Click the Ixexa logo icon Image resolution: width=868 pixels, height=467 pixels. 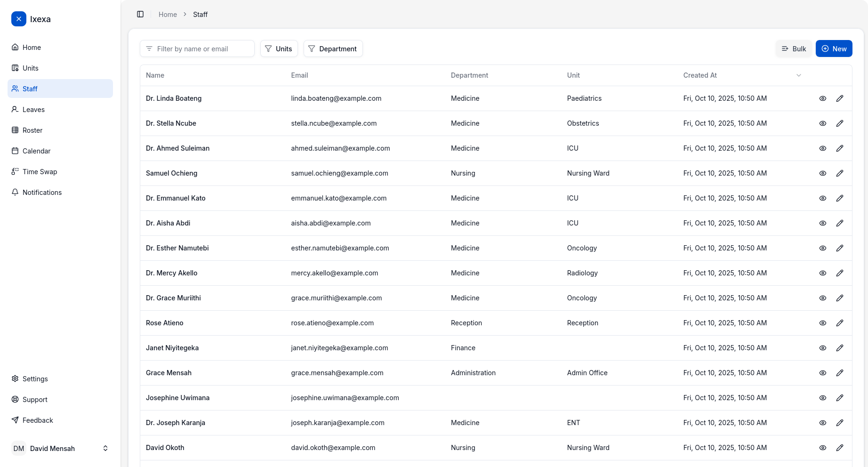click(19, 19)
